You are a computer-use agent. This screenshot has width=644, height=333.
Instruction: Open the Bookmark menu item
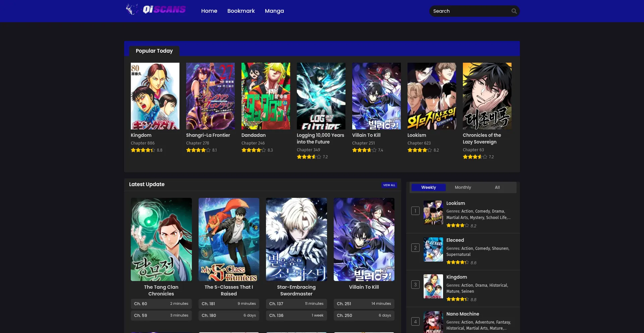pos(241,11)
